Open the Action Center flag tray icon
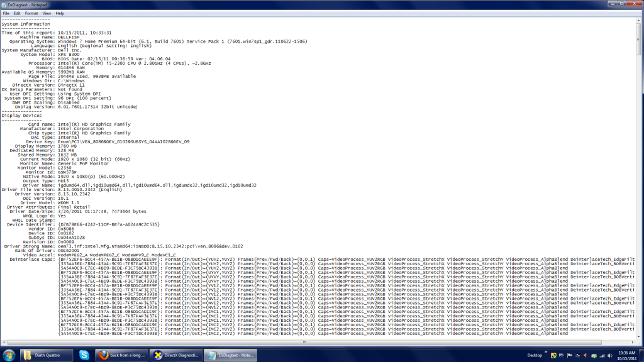 (x=570, y=356)
